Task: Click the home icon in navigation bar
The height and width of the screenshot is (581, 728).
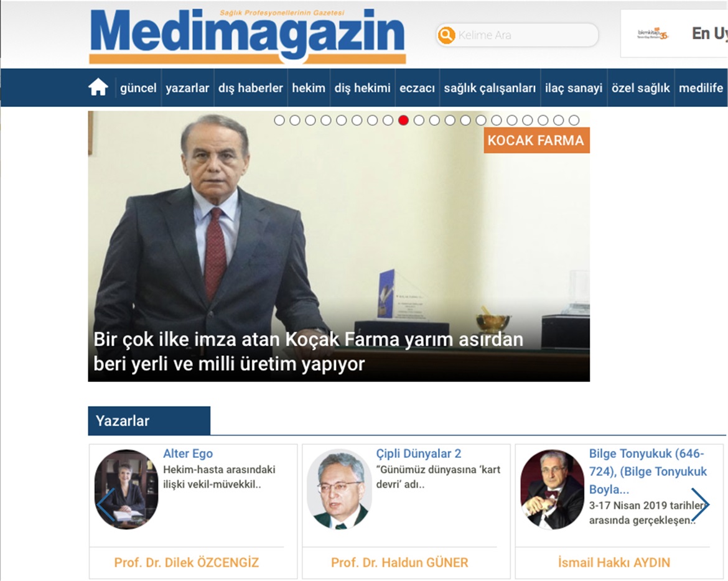Action: click(98, 87)
